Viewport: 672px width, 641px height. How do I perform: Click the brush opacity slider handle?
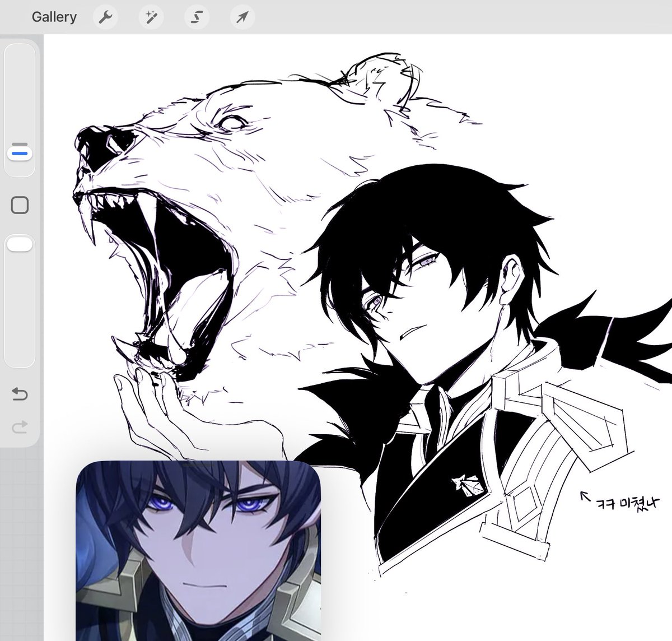click(x=20, y=244)
